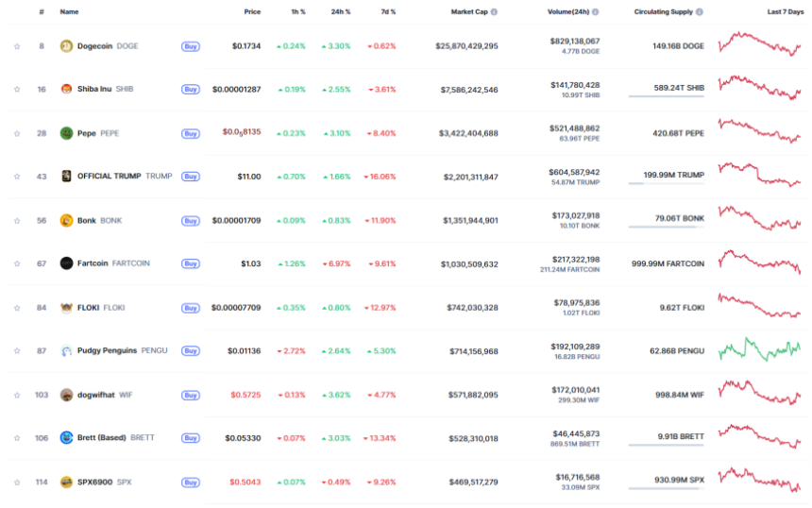
Task: Toggle the watchlist star for OFFICIAL TRUMP
Action: point(17,177)
